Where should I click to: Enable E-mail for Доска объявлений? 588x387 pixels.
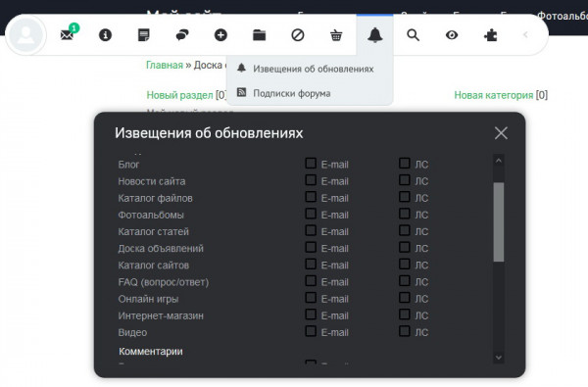[x=311, y=248]
